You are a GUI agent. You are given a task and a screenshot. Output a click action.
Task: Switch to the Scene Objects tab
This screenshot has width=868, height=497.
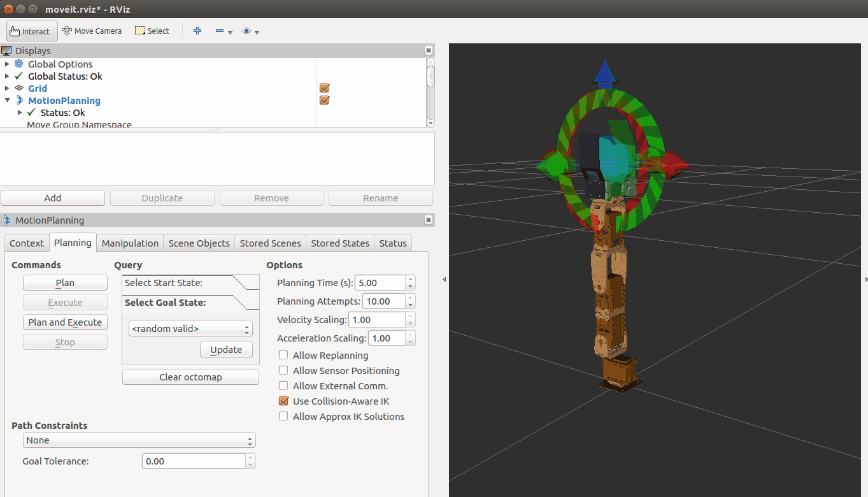[199, 243]
